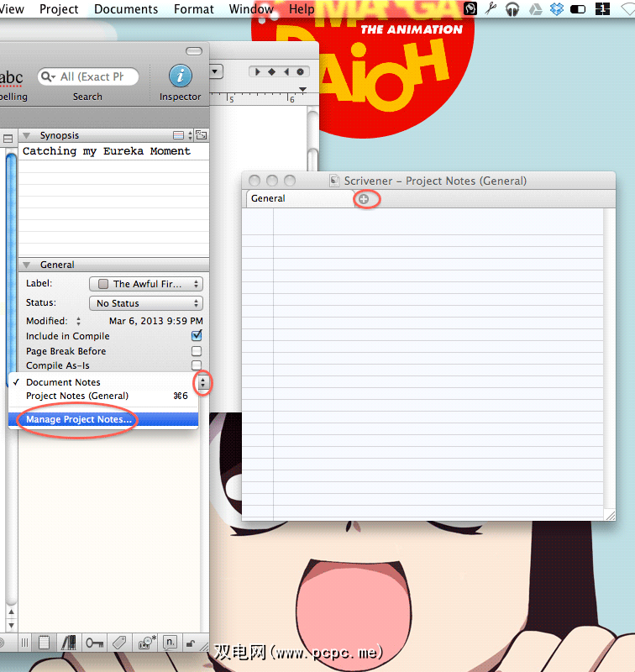Open the search magnifier options

pyautogui.click(x=48, y=76)
